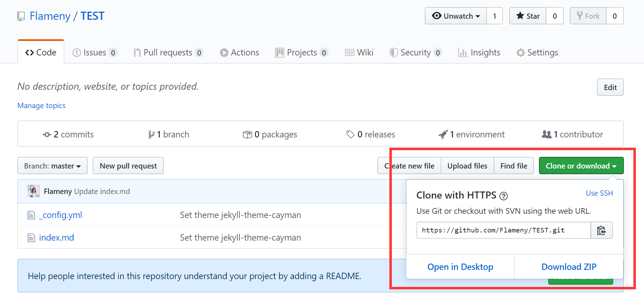Open _config.yml commit message Set theme jekyll-theme-cayman
Image resolution: width=644 pixels, height=301 pixels.
pyautogui.click(x=240, y=215)
